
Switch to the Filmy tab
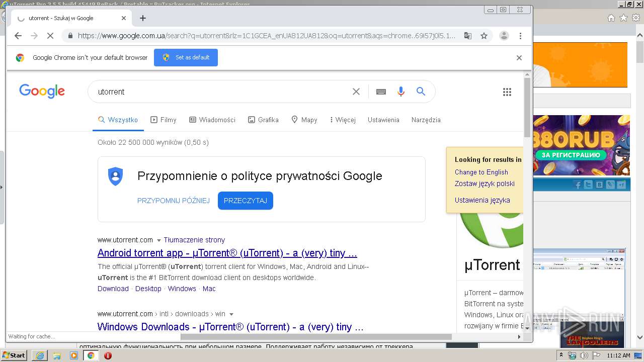pyautogui.click(x=164, y=120)
